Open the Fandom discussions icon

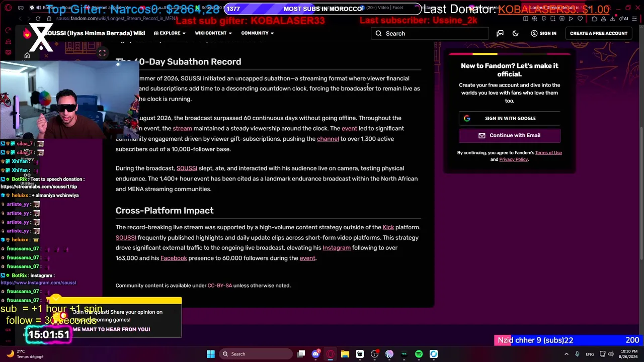point(500,33)
